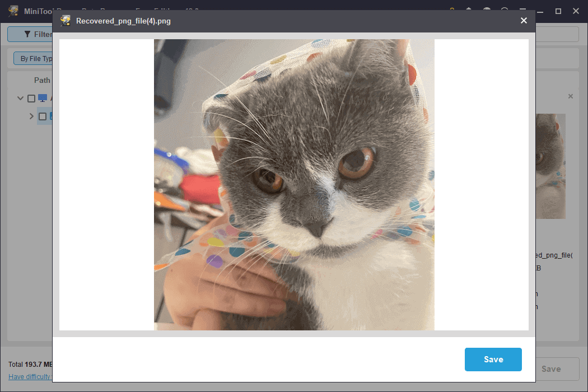Screen dimensions: 588x392
Task: Check the child folder checkbox in the tree
Action: point(41,116)
